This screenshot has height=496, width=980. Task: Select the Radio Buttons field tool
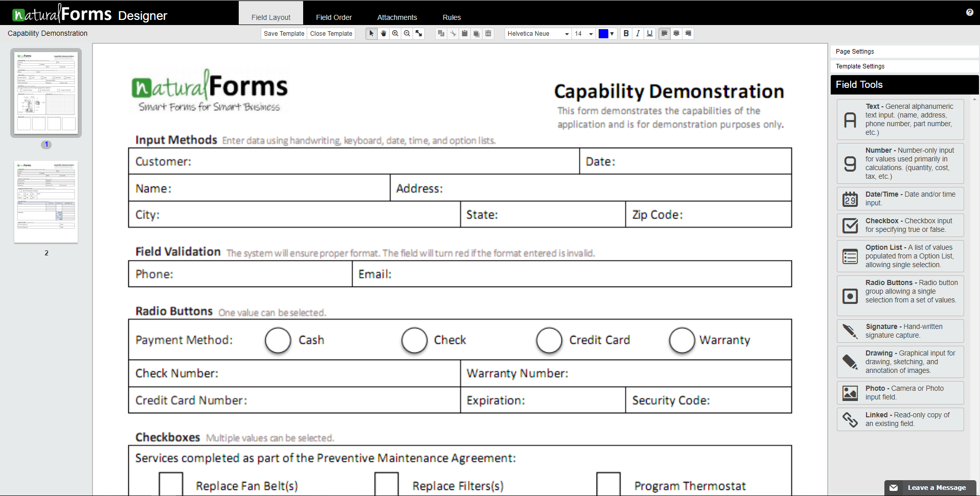(900, 296)
